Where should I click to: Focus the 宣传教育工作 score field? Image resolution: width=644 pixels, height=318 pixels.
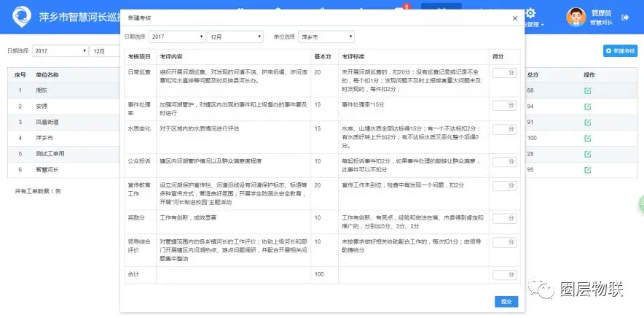[504, 186]
